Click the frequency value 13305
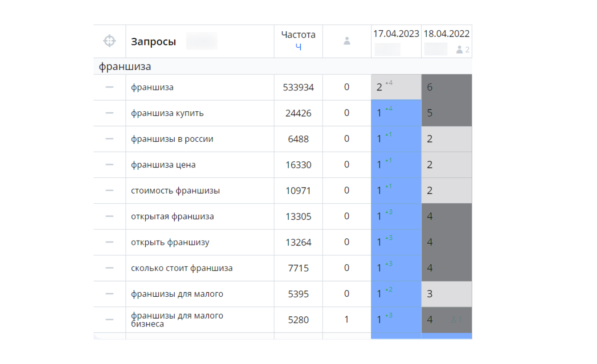 coord(298,217)
